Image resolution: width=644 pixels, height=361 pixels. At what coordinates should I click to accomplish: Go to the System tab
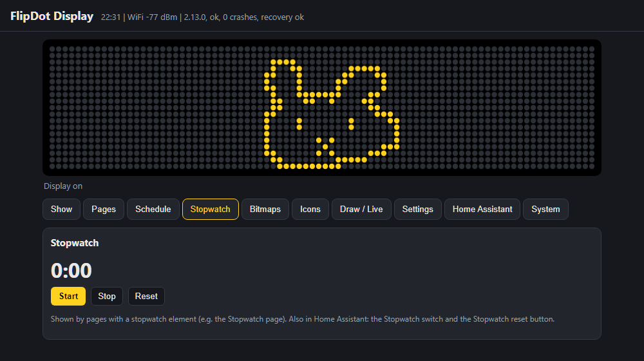tap(545, 209)
